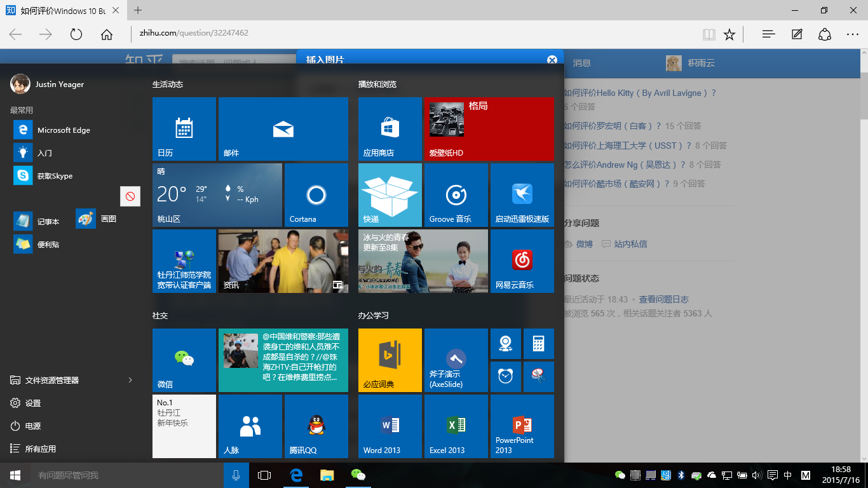
Task: Mute system volume via the speaker icon
Action: [756, 475]
